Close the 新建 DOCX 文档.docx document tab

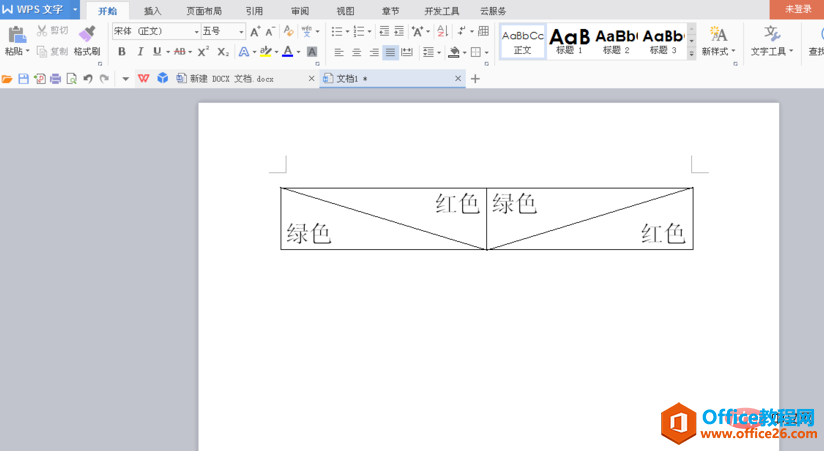tap(311, 78)
